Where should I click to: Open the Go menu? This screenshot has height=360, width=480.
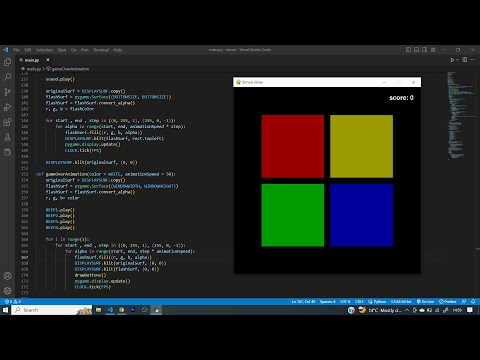click(x=74, y=50)
